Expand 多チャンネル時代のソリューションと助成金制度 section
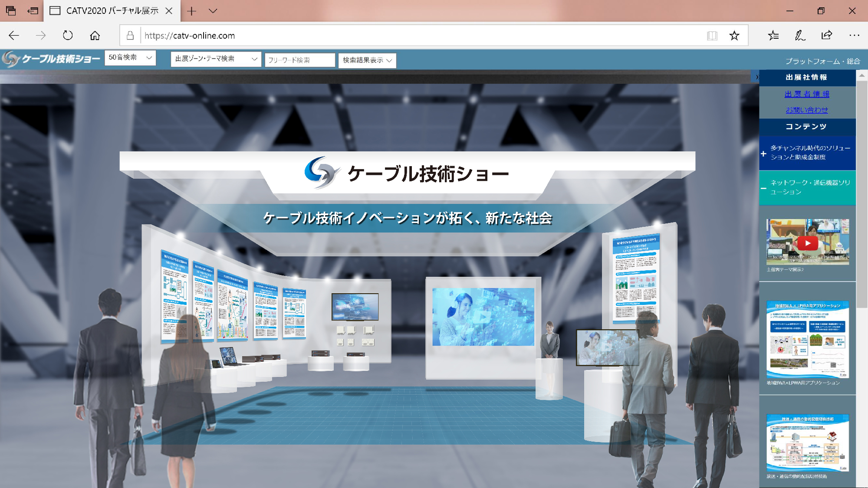 (807, 153)
